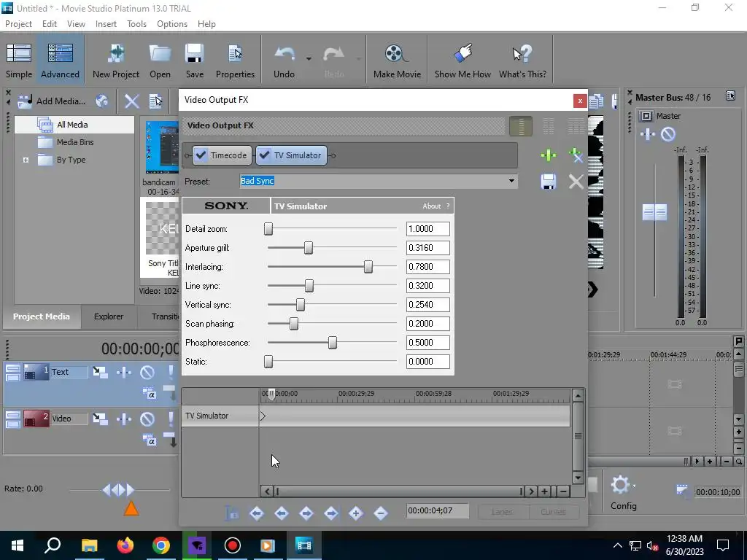The image size is (747, 560).
Task: Select All Media in tree
Action: click(x=72, y=125)
